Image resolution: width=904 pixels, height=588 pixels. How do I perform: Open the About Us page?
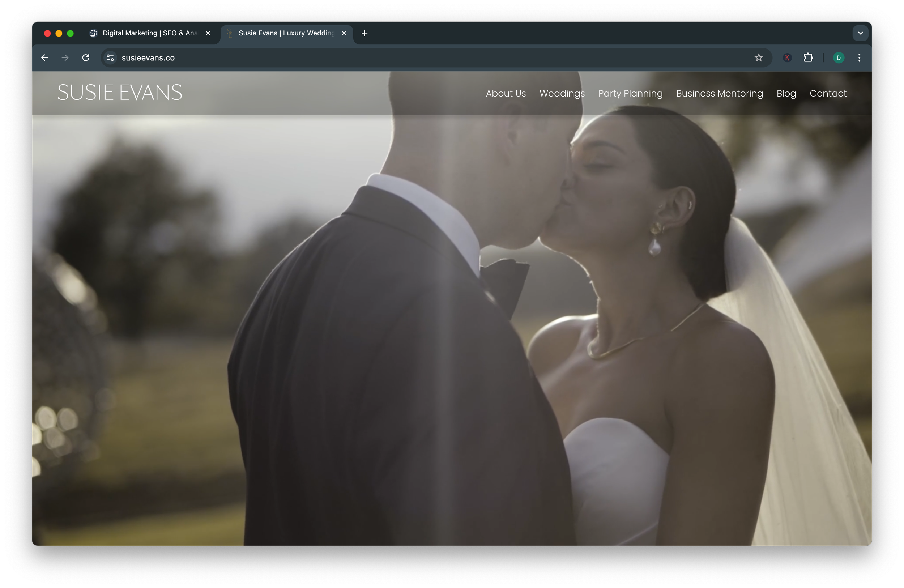pyautogui.click(x=506, y=93)
